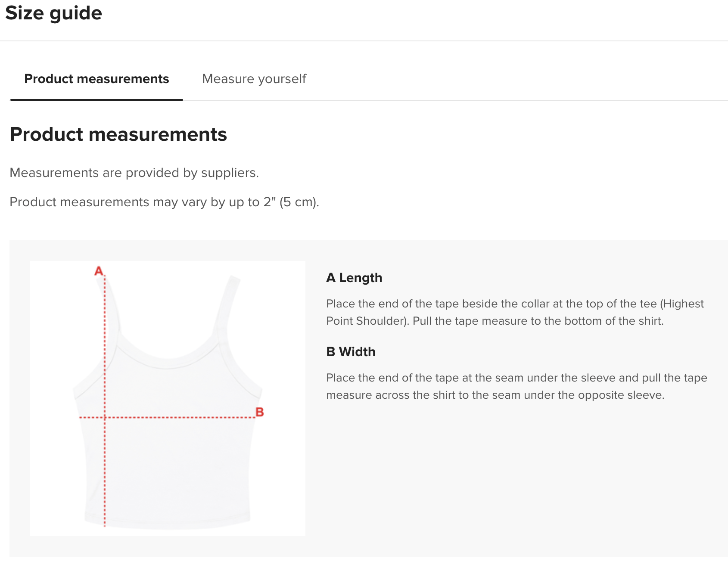Click the A Length heading

(x=354, y=278)
